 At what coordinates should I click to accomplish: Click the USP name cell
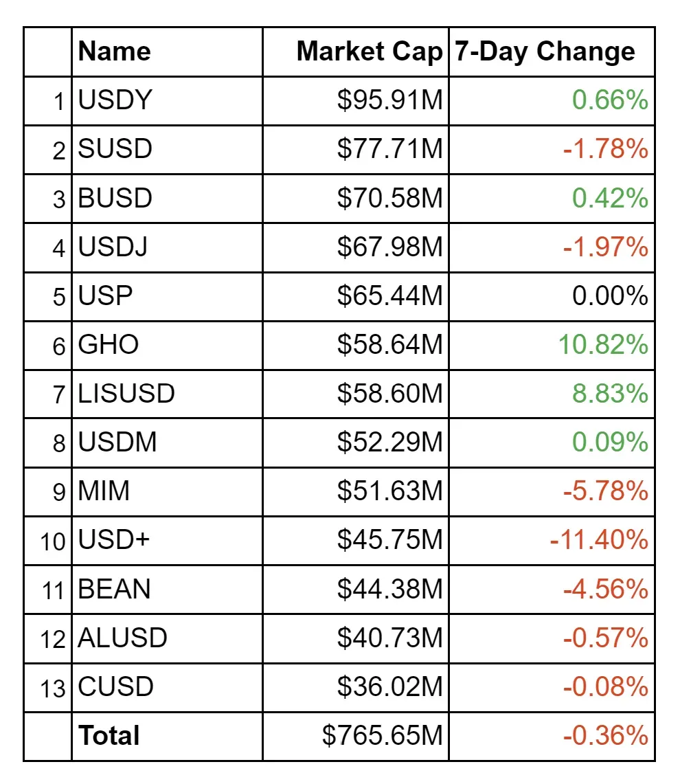[x=105, y=296]
